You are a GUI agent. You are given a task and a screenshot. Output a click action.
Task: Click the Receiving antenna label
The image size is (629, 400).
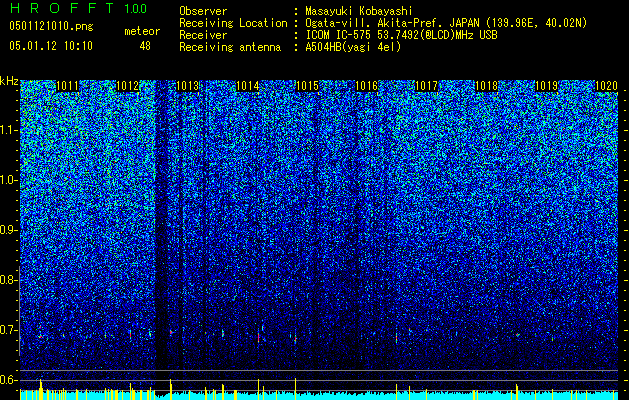click(x=230, y=47)
